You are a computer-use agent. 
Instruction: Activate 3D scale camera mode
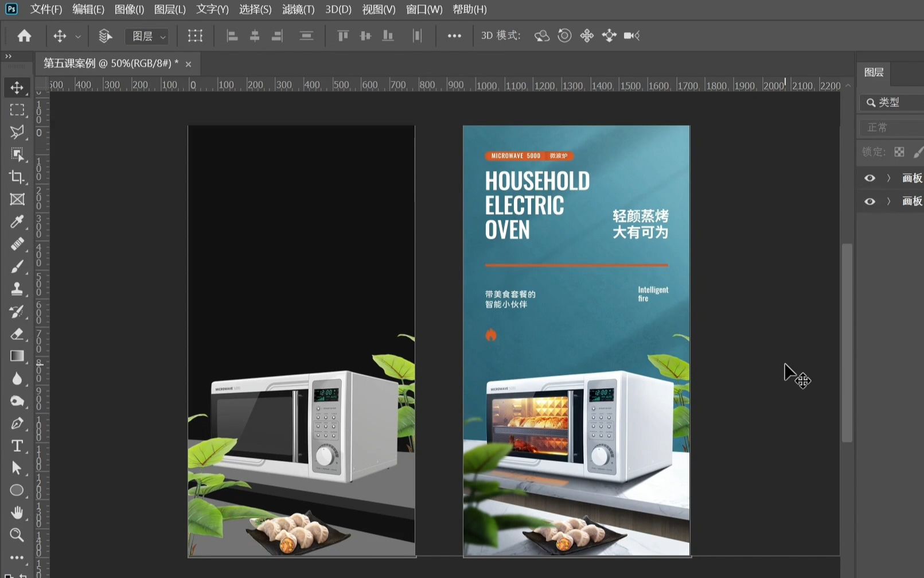tap(631, 36)
